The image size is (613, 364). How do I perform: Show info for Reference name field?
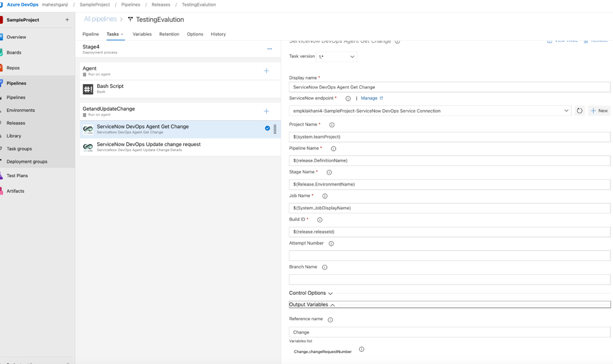click(330, 320)
